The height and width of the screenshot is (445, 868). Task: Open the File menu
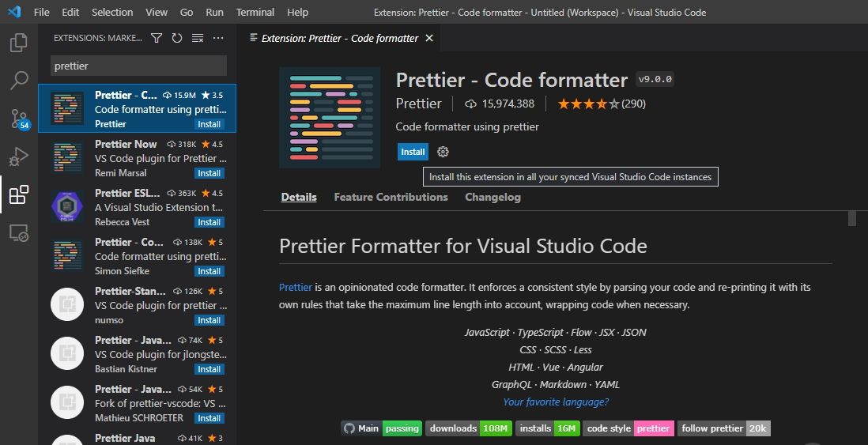(x=42, y=12)
